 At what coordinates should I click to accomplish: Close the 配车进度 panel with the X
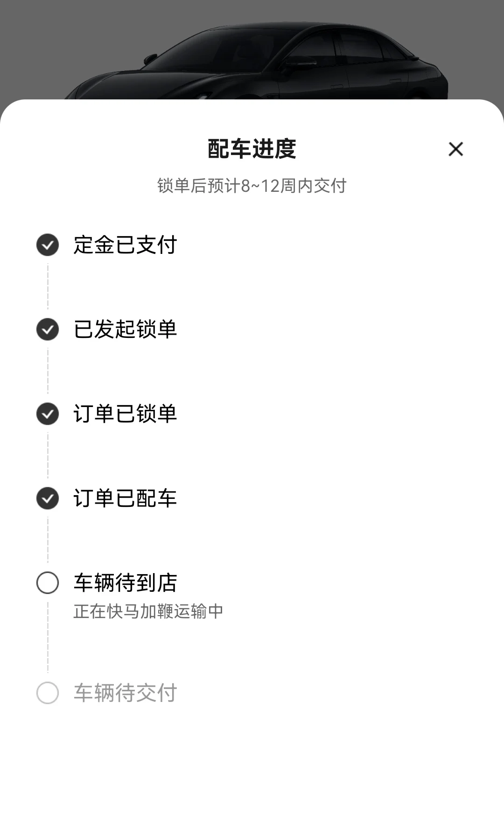pos(455,149)
